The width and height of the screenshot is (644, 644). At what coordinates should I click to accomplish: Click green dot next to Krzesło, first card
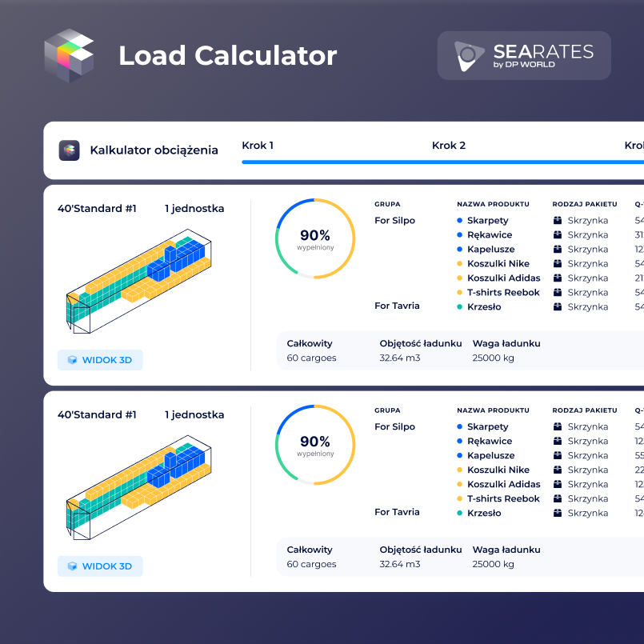(x=459, y=307)
